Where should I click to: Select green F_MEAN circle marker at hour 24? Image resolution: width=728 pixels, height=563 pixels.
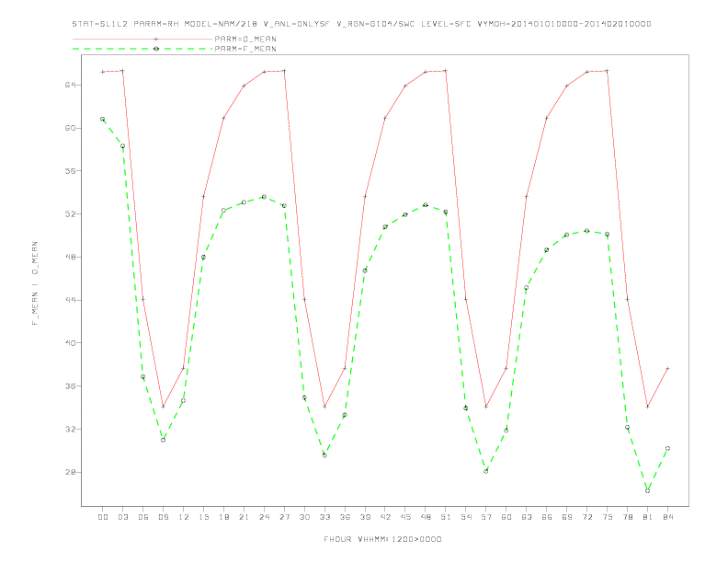click(x=264, y=197)
